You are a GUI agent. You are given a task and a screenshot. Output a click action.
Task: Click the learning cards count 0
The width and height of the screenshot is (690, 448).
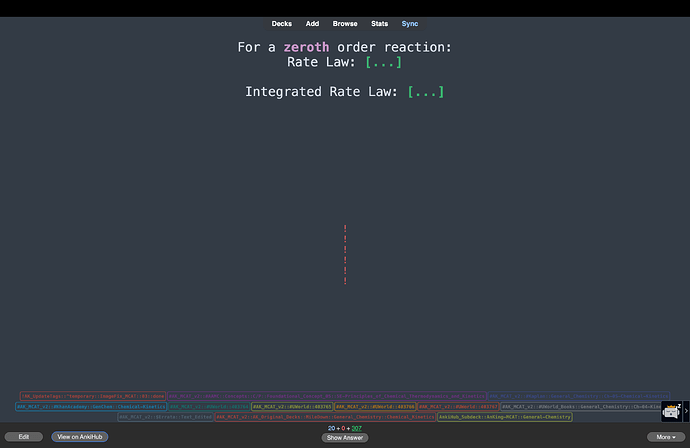343,428
